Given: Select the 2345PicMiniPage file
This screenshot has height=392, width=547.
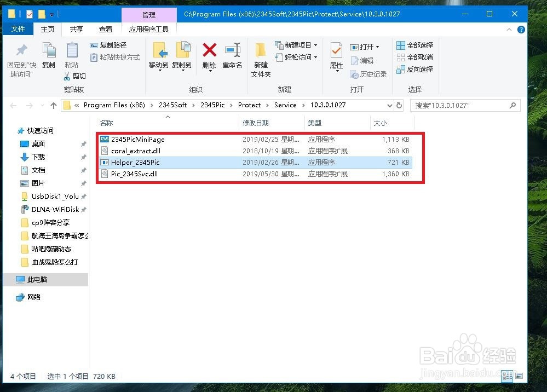Looking at the screenshot, I should pos(255,139).
